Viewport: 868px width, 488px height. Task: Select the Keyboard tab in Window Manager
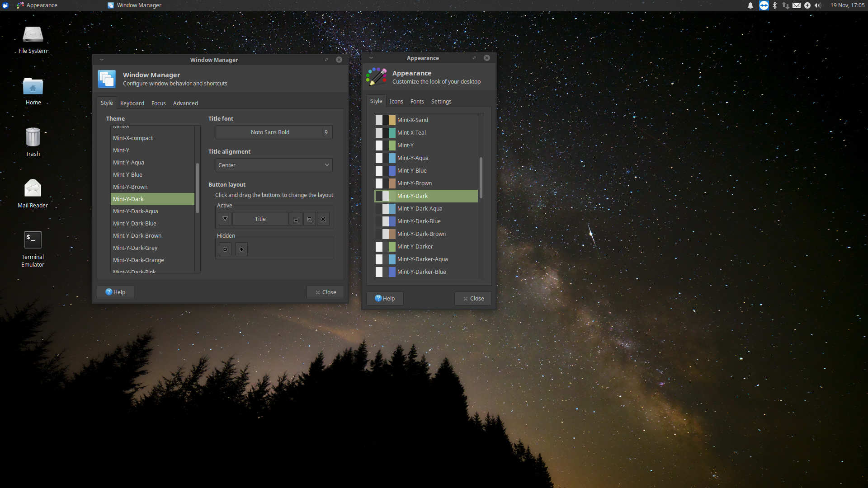click(132, 103)
